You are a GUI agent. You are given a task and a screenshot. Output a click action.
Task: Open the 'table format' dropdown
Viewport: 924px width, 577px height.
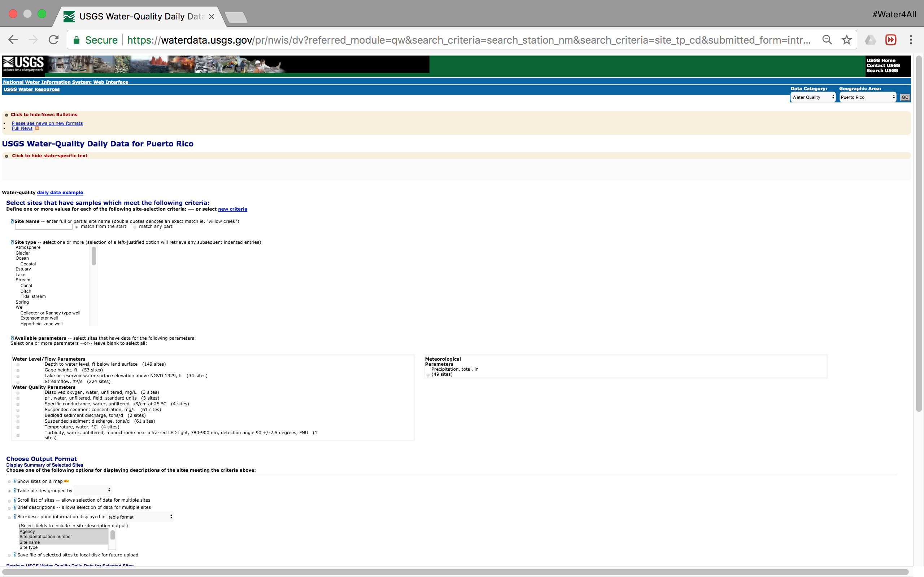tap(140, 517)
